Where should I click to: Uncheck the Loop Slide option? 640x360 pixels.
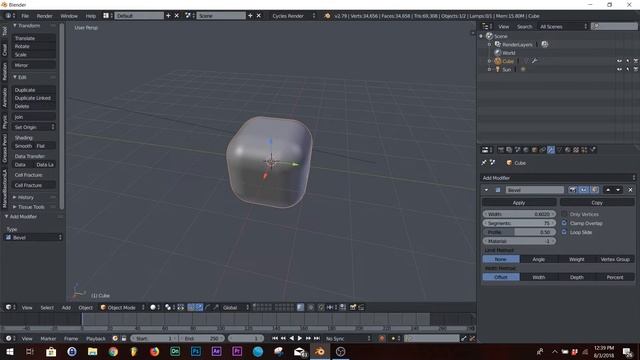[x=564, y=232]
